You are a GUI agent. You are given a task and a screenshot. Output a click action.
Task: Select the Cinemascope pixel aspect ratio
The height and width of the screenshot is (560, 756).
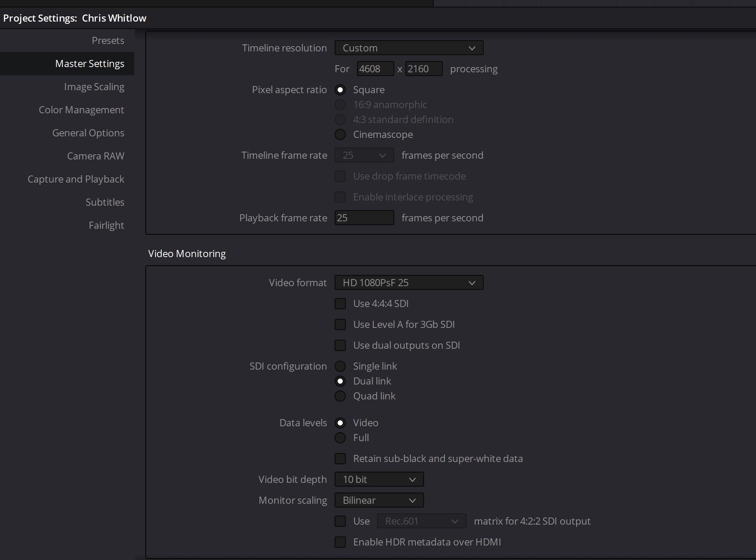[x=340, y=135]
